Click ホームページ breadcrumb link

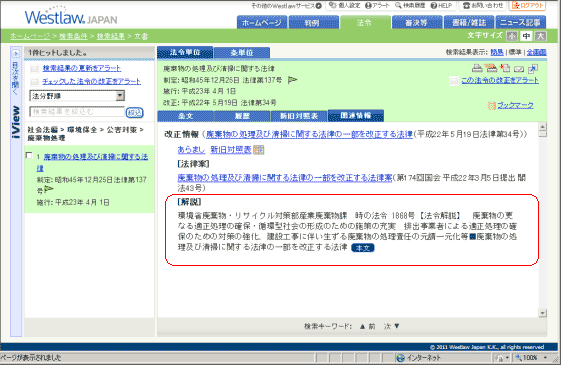(30, 36)
